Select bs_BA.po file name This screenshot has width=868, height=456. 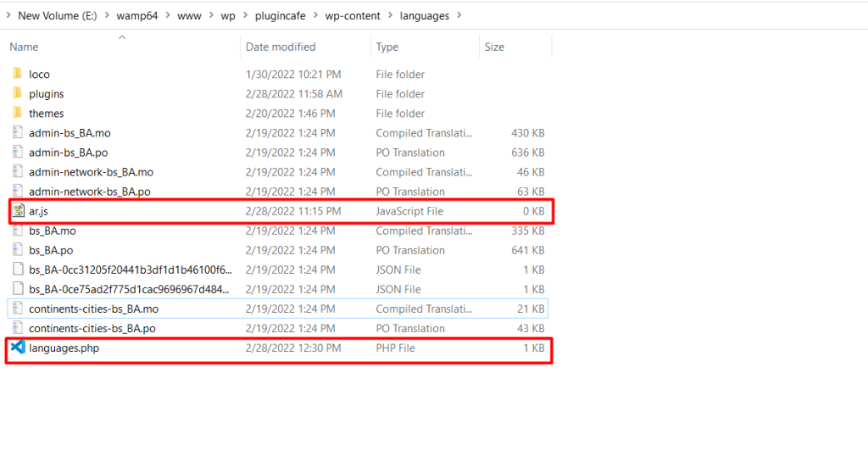(51, 250)
